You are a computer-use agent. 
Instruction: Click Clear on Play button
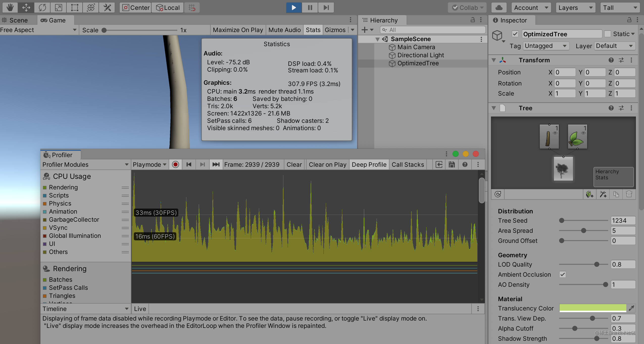point(328,165)
